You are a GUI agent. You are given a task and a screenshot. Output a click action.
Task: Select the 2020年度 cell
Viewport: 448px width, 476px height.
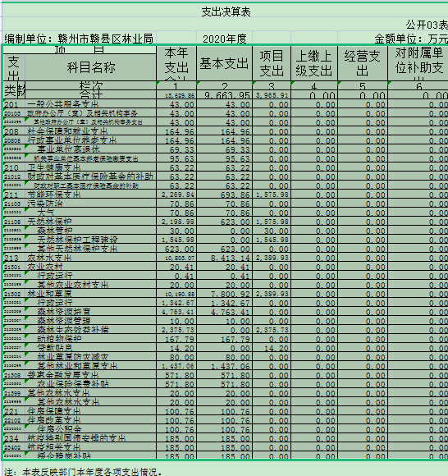[224, 39]
